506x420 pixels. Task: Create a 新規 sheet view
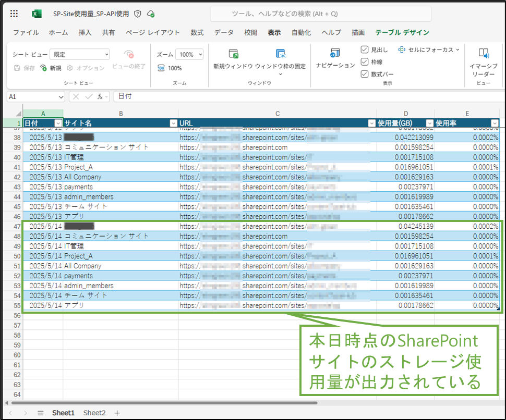(x=51, y=68)
